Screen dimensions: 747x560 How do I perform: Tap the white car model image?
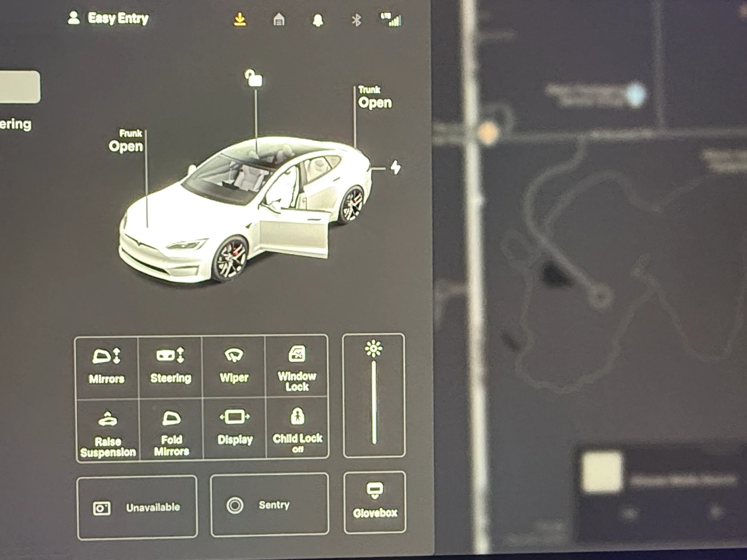pos(246,210)
